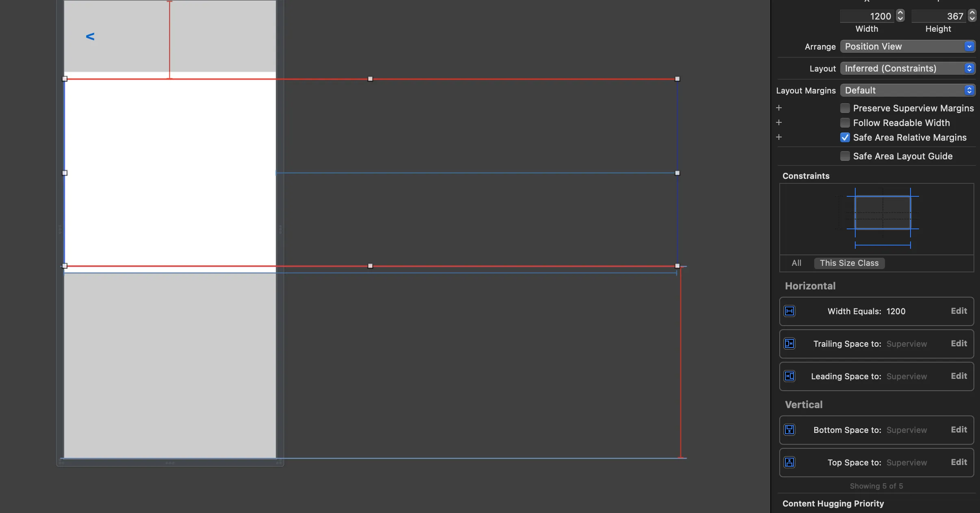
Task: Click plus icon beside Preserve Superview Margins
Action: point(779,108)
